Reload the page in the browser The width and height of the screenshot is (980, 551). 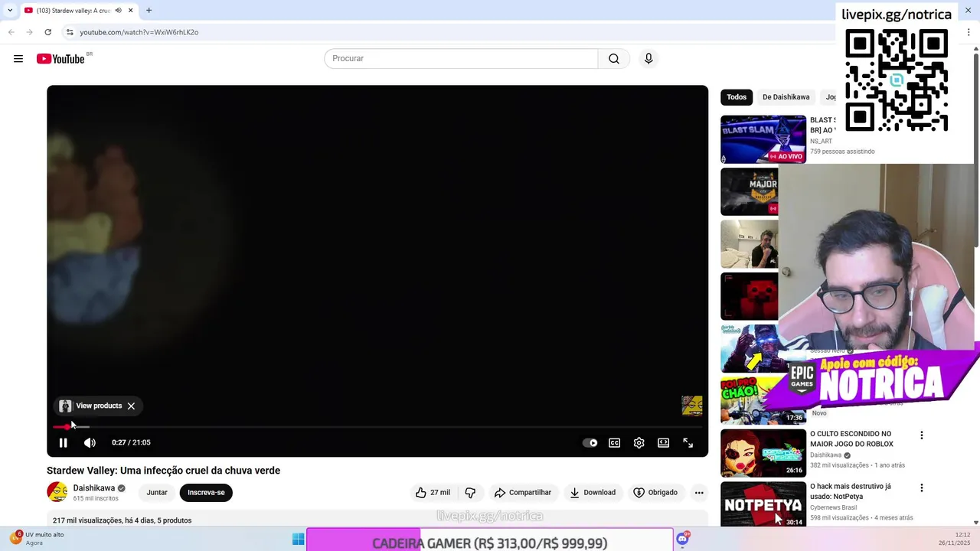coord(47,32)
